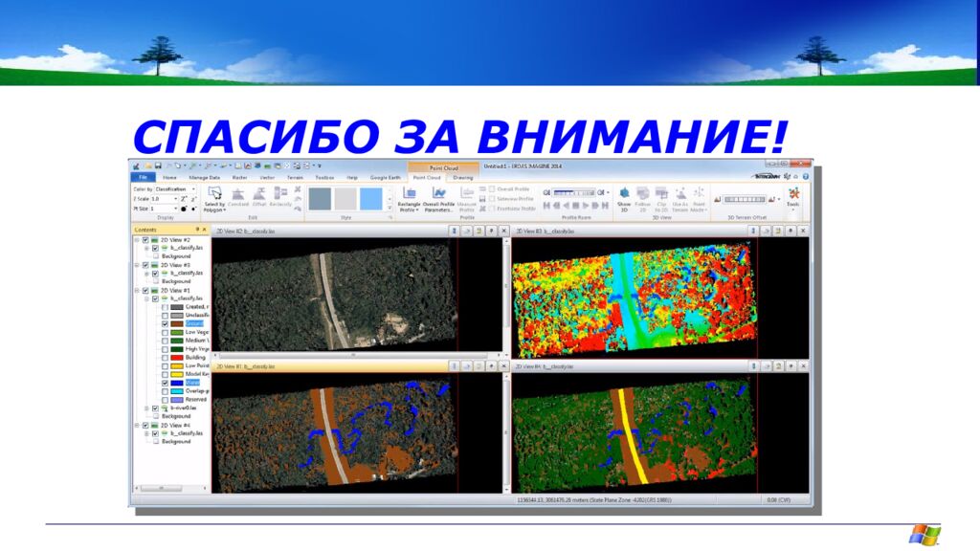Collapse the 2D View #1 tree node
Image resolution: width=980 pixels, height=551 pixels.
(137, 290)
